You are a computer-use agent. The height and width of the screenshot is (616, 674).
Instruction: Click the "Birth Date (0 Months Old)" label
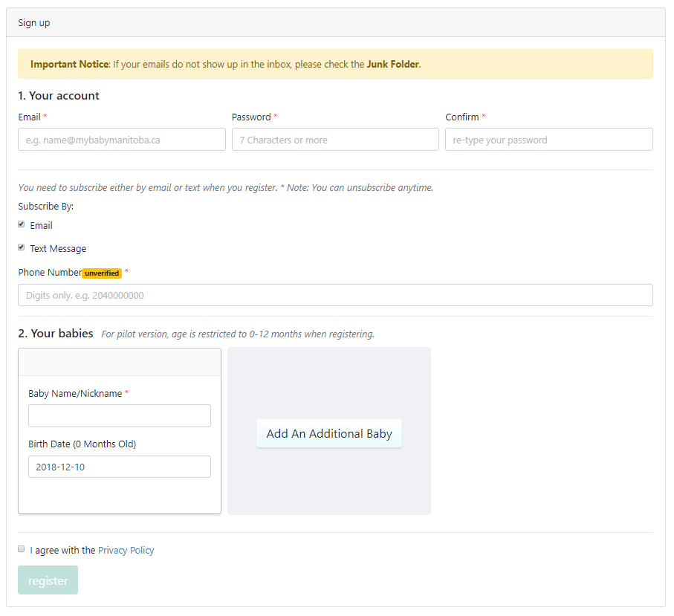[x=82, y=444]
